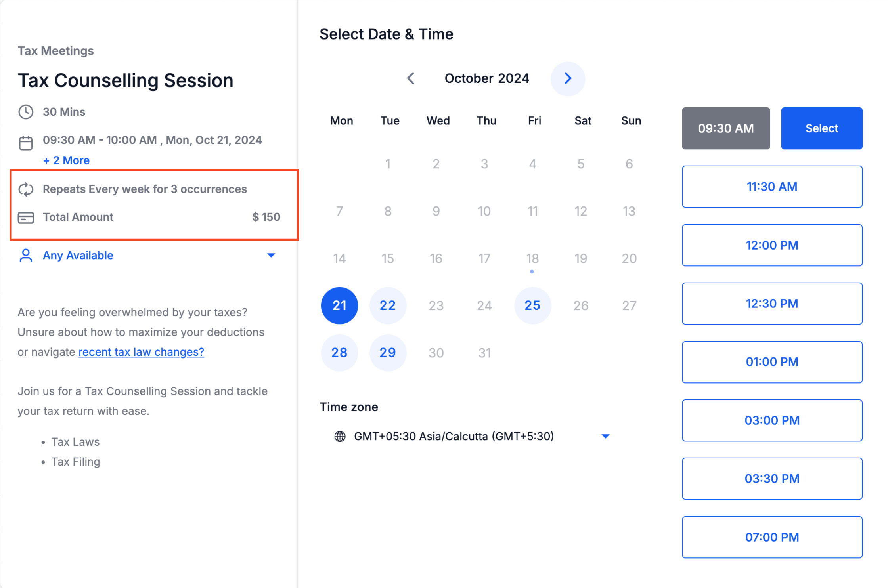Pick the 12:30 PM time slot

tap(772, 304)
